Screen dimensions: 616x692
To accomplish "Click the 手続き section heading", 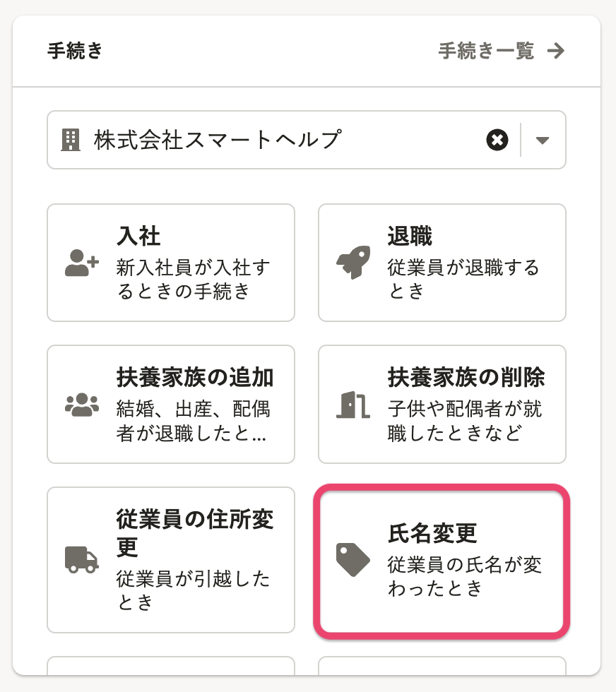I will pos(75,51).
